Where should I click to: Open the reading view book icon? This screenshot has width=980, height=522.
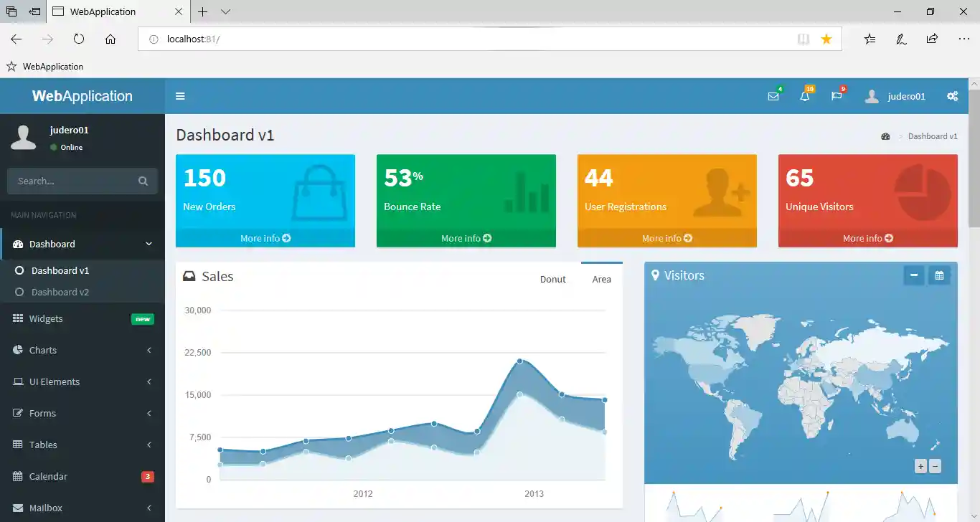tap(804, 39)
